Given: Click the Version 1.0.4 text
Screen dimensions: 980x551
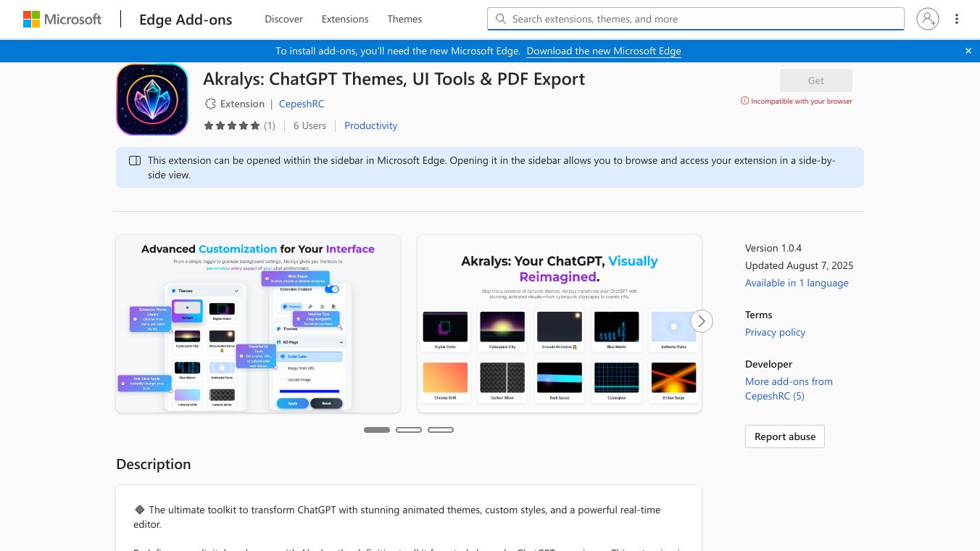Looking at the screenshot, I should click(773, 248).
